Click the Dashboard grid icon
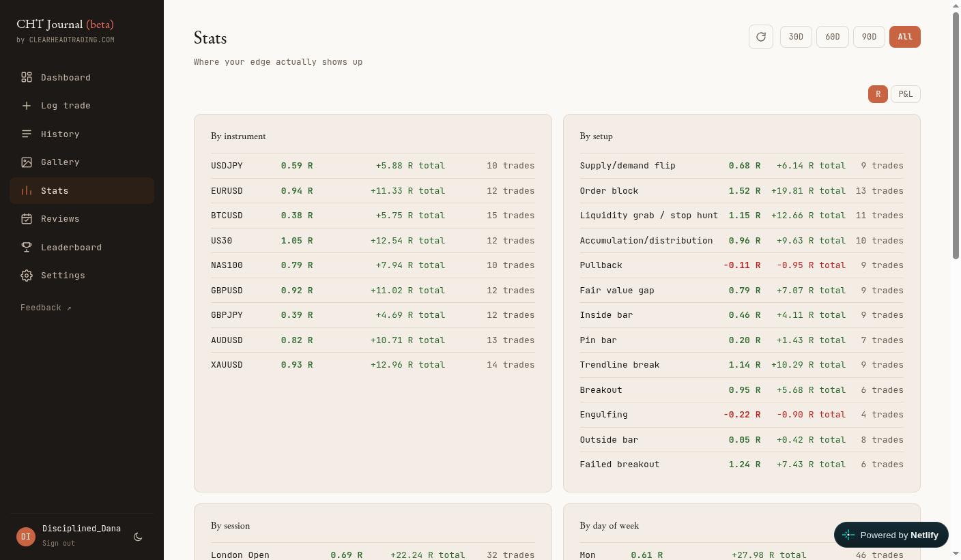This screenshot has width=961, height=560. pos(27,77)
